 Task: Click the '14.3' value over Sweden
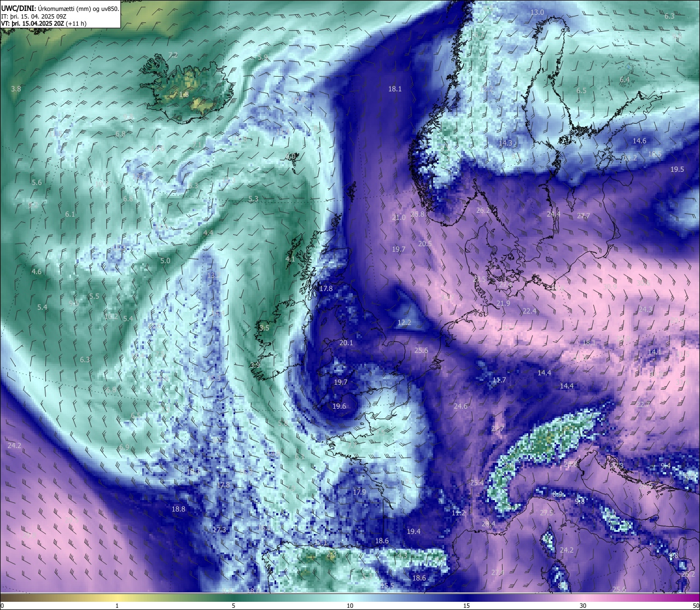pyautogui.click(x=505, y=143)
